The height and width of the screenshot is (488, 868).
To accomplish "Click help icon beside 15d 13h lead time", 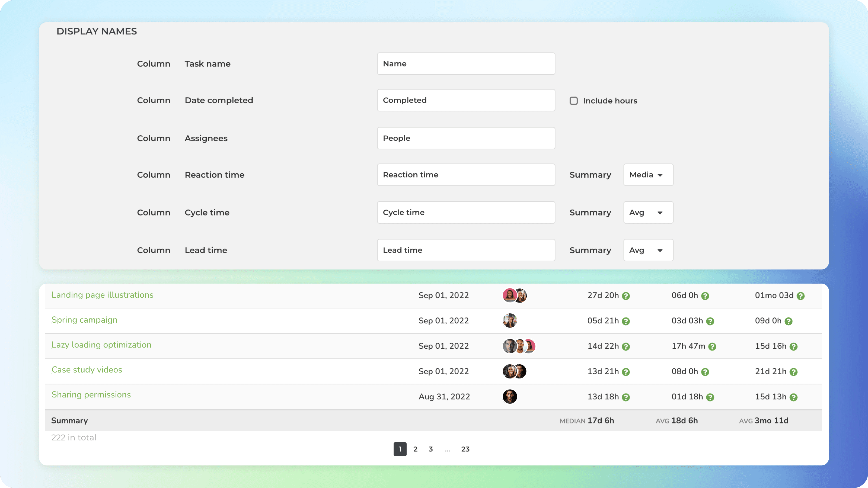I will (793, 397).
